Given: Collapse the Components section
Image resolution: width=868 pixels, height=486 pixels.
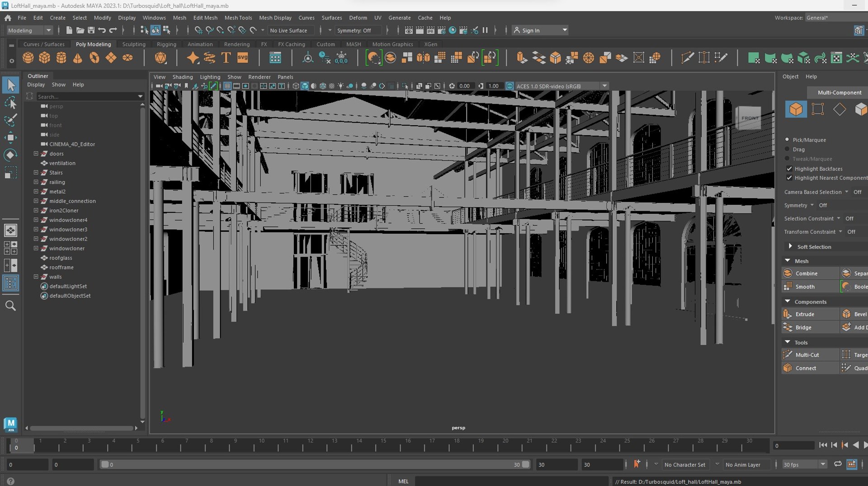Looking at the screenshot, I should pyautogui.click(x=788, y=302).
